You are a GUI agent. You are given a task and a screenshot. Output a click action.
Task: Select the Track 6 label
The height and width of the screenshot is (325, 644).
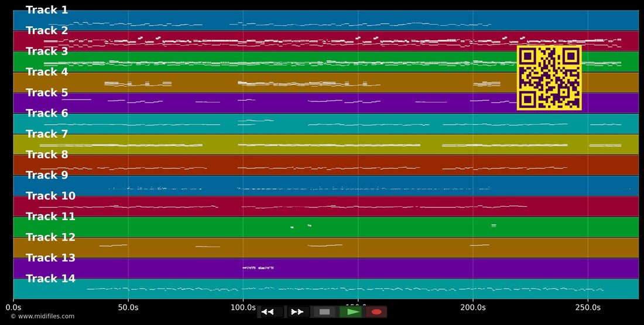pyautogui.click(x=47, y=114)
